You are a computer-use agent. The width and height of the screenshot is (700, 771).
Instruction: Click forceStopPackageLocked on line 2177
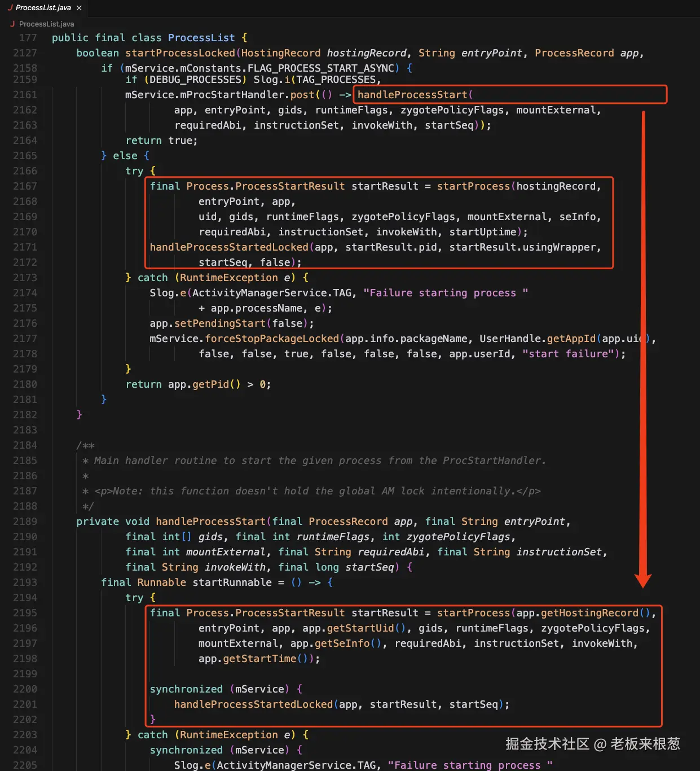click(272, 339)
